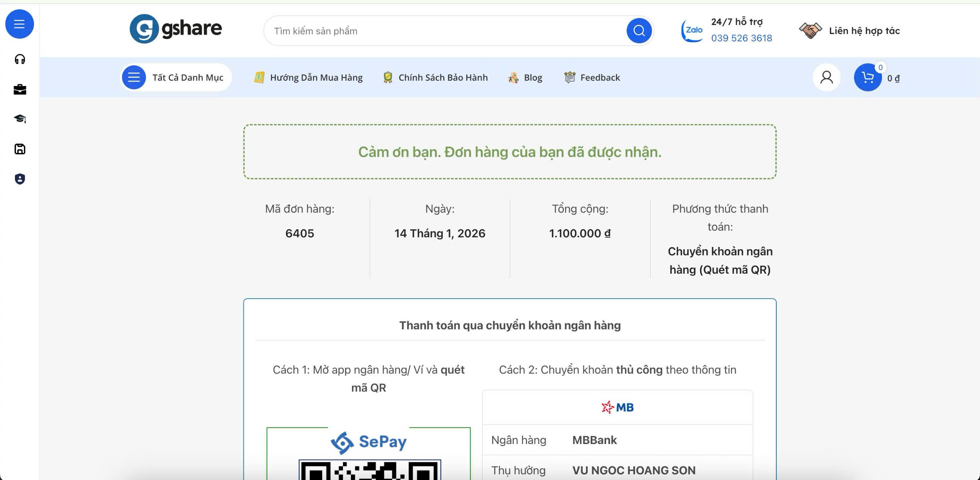The height and width of the screenshot is (480, 980).
Task: Go to Blog page
Action: [525, 77]
